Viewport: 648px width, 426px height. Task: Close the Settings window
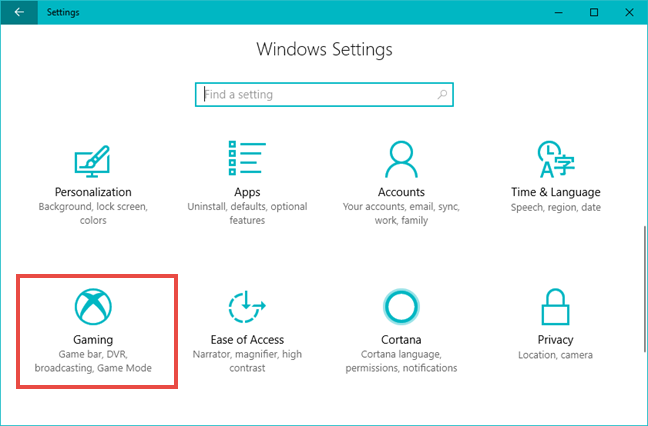pos(629,12)
